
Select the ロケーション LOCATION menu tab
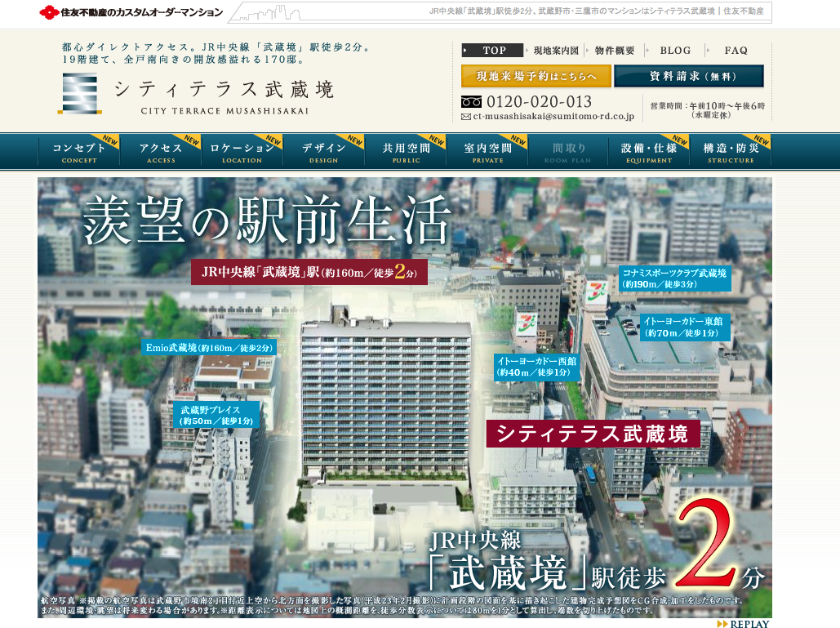click(242, 152)
